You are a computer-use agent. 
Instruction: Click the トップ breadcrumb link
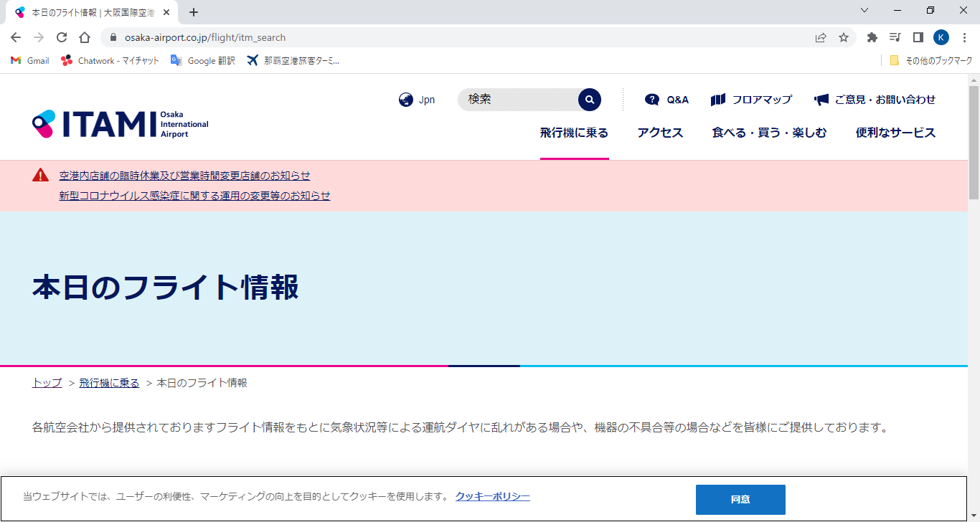point(47,383)
